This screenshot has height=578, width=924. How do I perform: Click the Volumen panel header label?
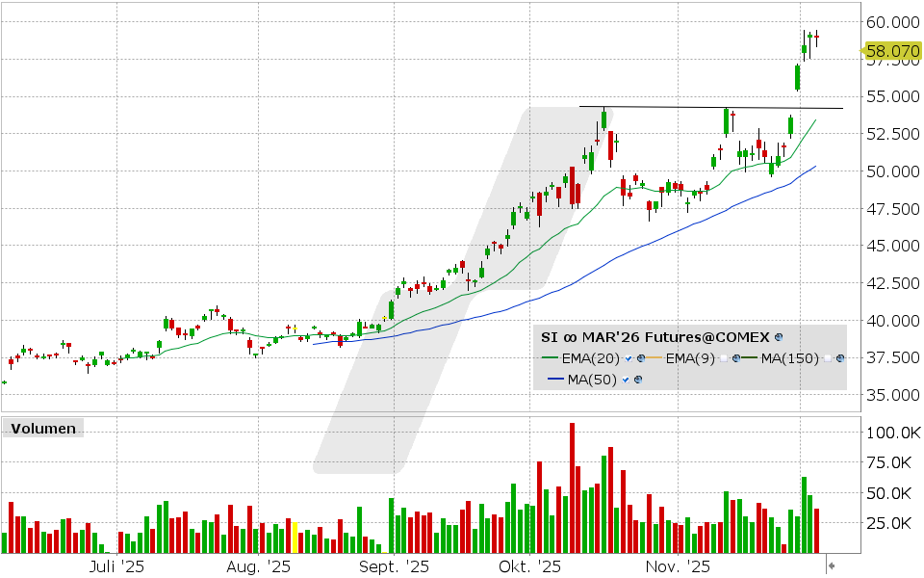coord(41,428)
